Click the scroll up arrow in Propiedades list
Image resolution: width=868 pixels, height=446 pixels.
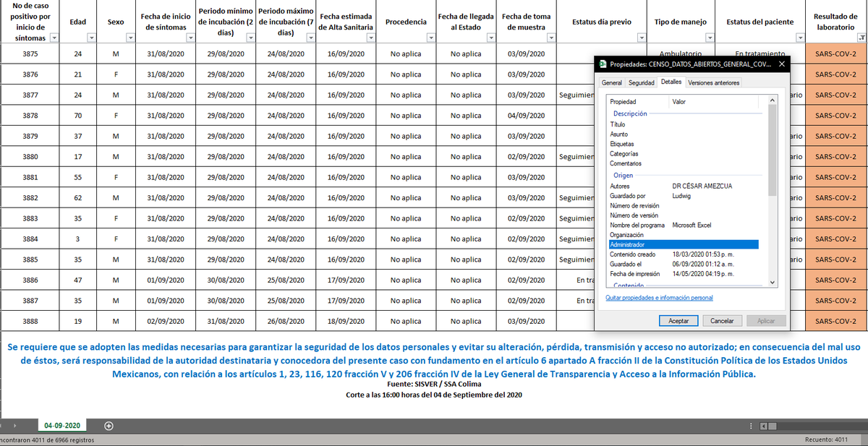pos(772,101)
